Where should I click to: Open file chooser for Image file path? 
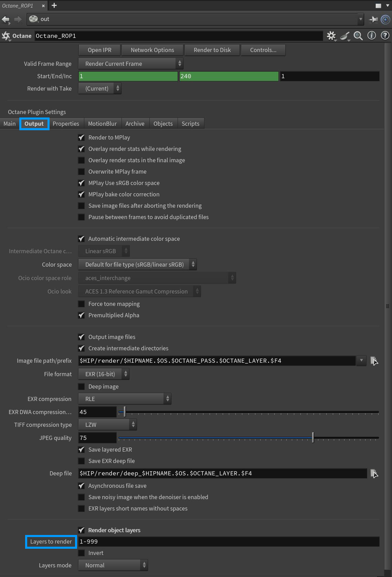tap(374, 361)
